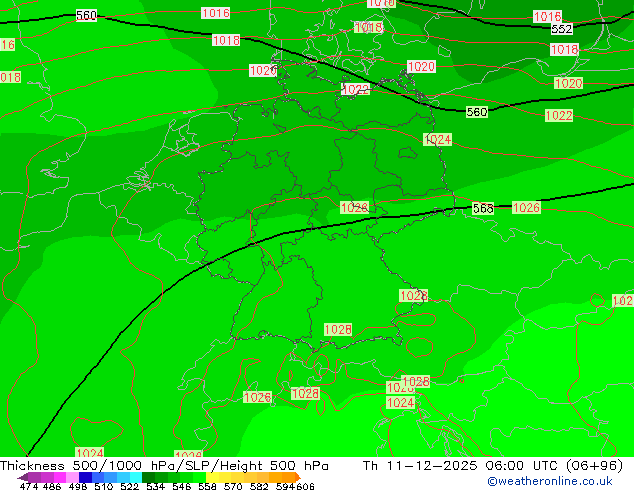The image size is (634, 490).
Task: Click the 546 legend value
Action: (x=182, y=486)
